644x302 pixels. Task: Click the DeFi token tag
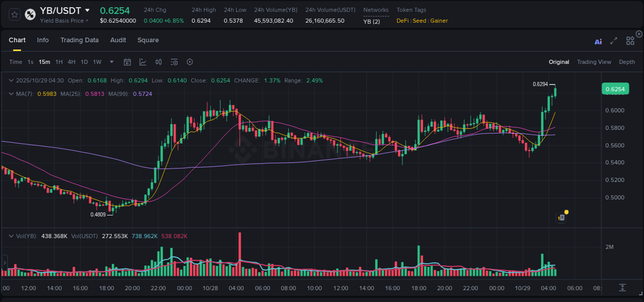click(x=402, y=21)
